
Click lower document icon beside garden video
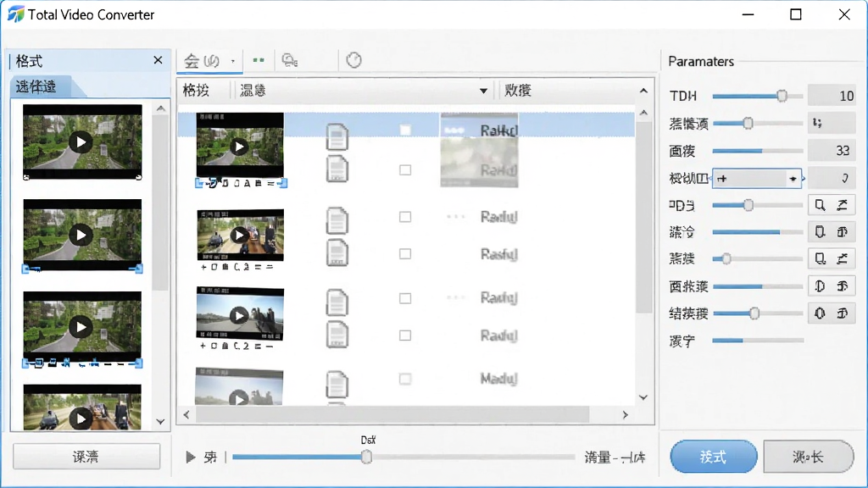337,169
